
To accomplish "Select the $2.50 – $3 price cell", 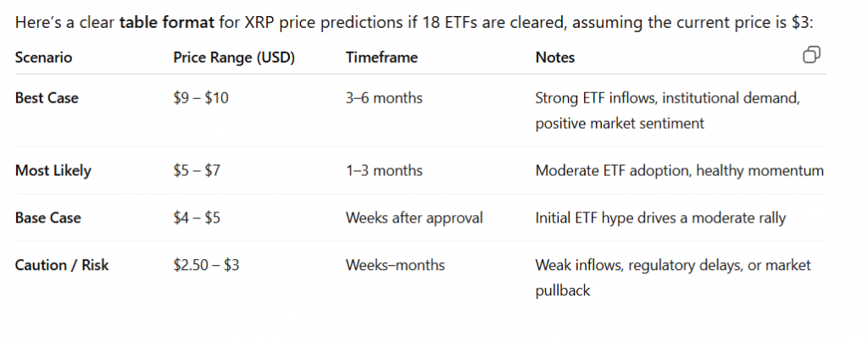I will click(206, 265).
